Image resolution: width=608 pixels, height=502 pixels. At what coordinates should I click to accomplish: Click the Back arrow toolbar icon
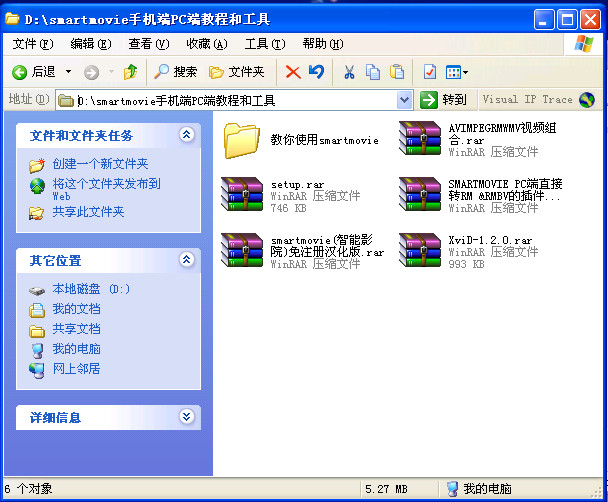(20, 72)
